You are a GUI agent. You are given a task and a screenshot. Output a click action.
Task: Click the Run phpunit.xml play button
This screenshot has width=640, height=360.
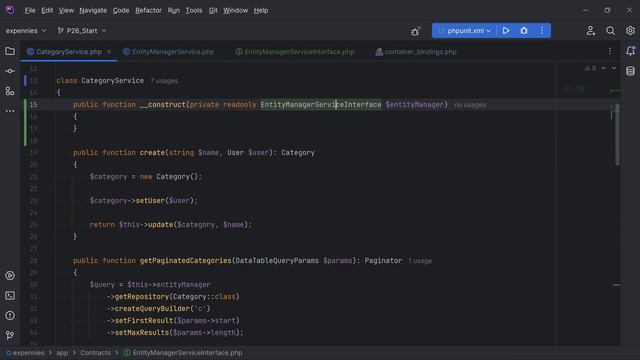pos(506,31)
